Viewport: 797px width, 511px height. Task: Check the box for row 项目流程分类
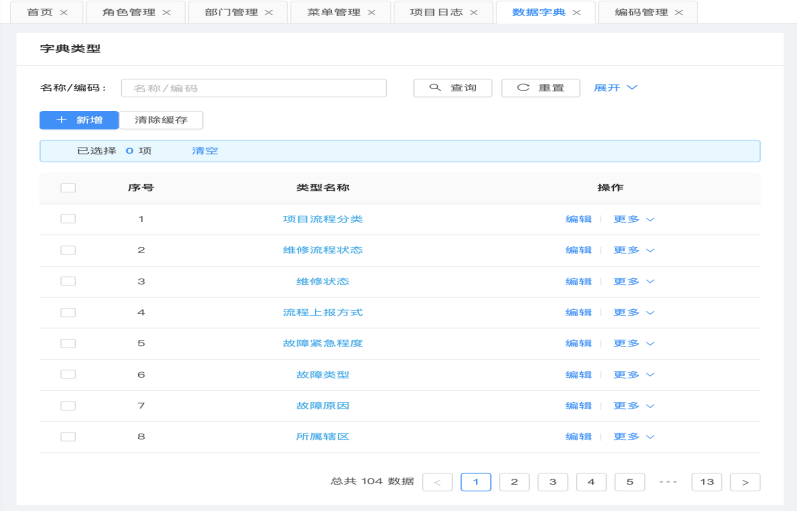click(68, 219)
